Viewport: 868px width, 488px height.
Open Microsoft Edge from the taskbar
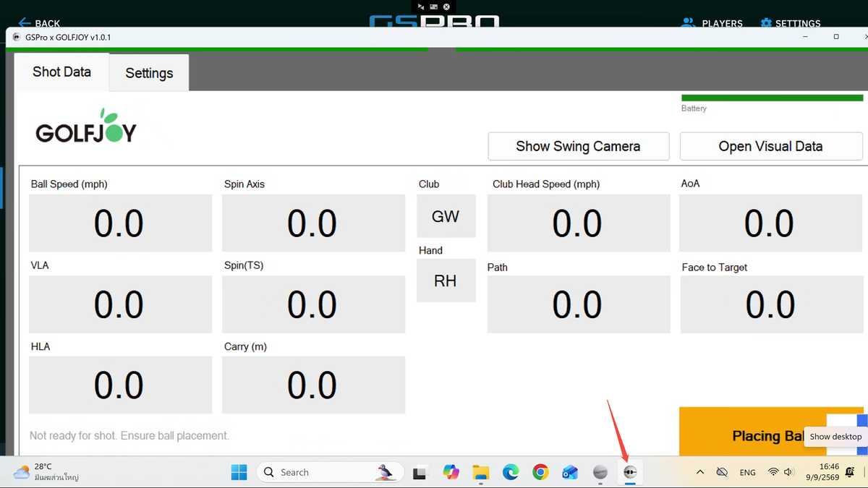click(511, 472)
